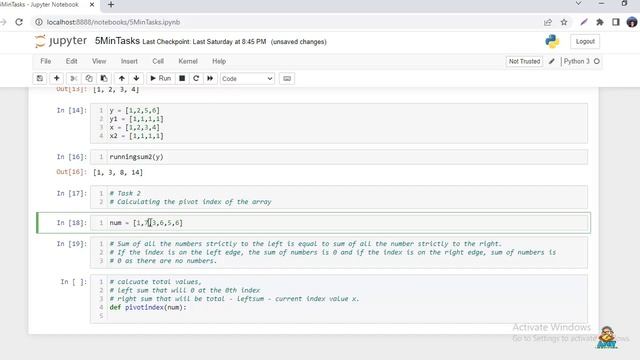640x360 pixels.
Task: Click the Not Trusted button
Action: (x=524, y=61)
